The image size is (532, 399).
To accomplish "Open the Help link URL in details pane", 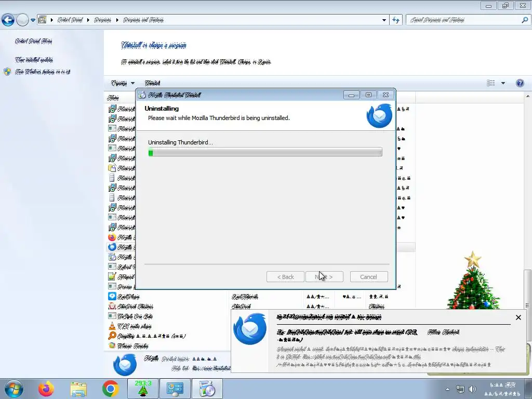I will coord(211,368).
